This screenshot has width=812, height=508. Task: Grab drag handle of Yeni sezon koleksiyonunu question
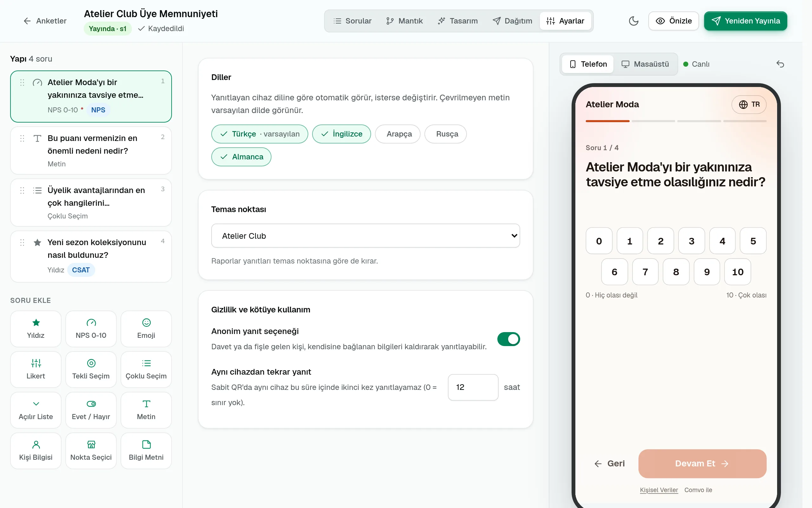(x=22, y=242)
